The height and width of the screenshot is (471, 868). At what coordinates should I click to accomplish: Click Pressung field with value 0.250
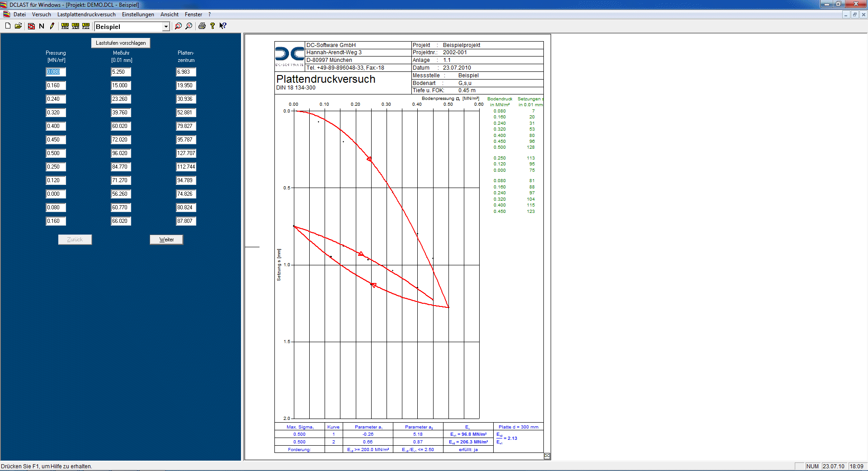(56, 167)
